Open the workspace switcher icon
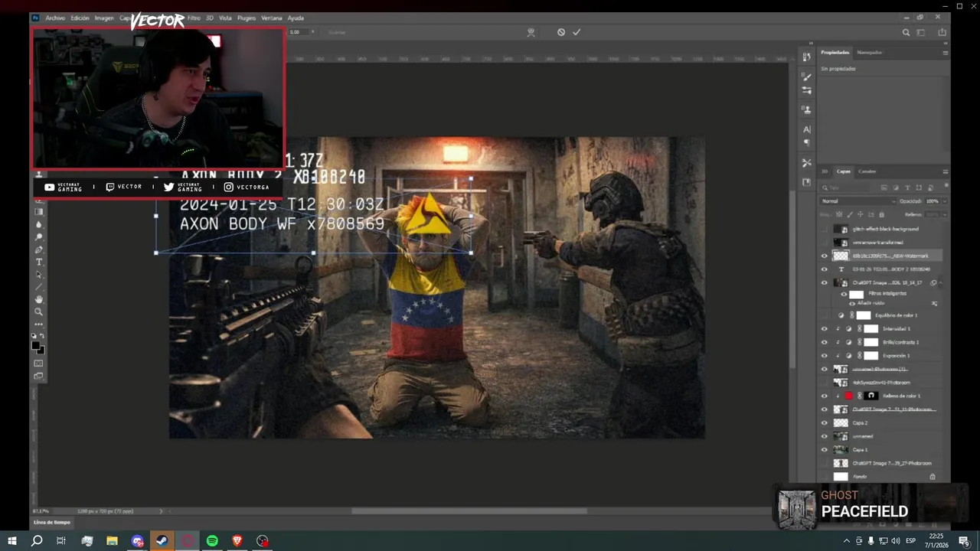980x551 pixels. (921, 32)
